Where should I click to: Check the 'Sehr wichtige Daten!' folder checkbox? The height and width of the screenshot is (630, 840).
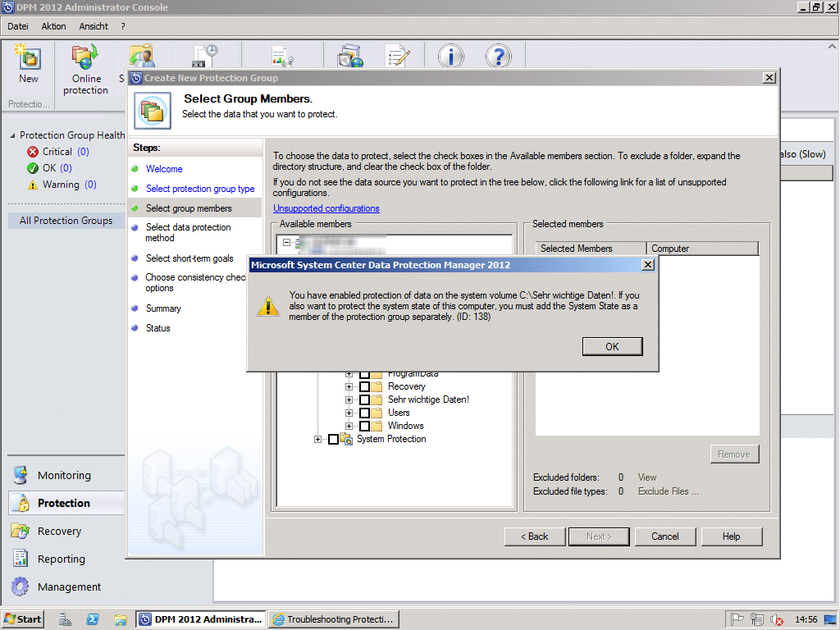pos(364,399)
